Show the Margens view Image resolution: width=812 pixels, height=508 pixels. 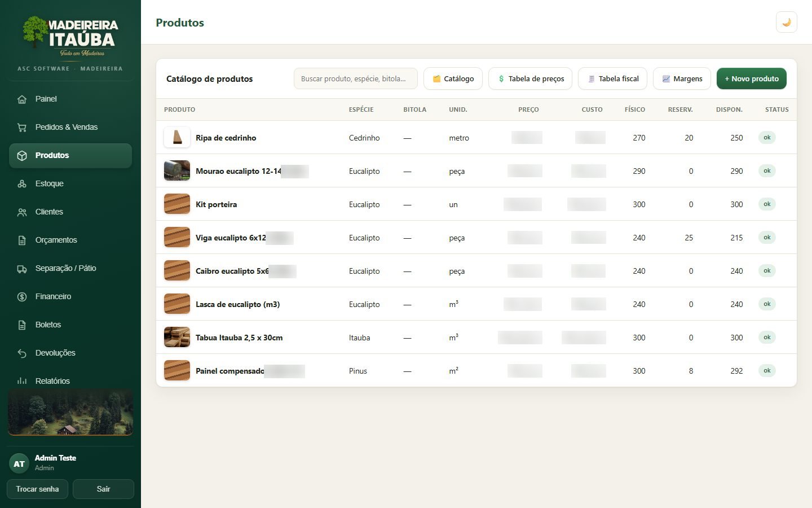point(682,78)
